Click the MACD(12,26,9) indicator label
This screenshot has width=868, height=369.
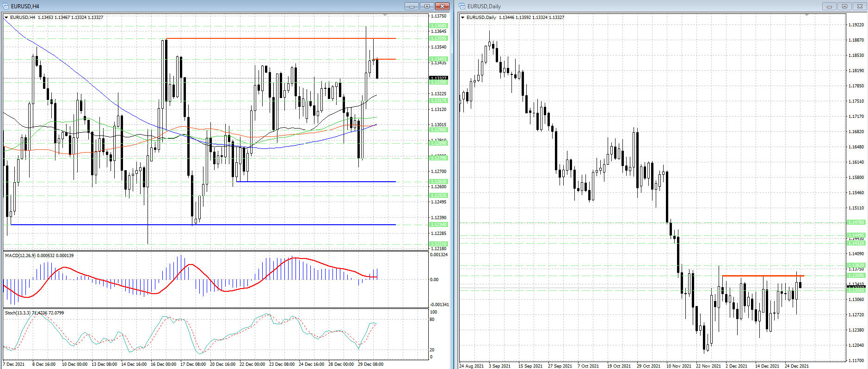point(39,255)
